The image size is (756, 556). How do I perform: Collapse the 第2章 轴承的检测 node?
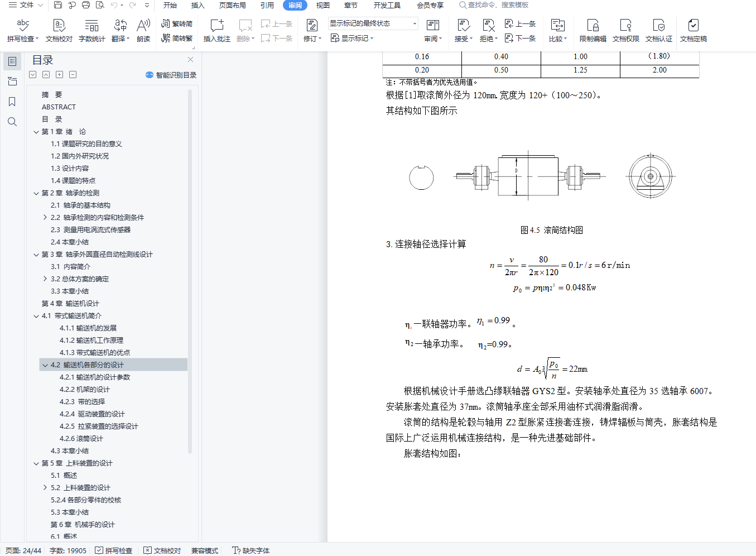[36, 193]
